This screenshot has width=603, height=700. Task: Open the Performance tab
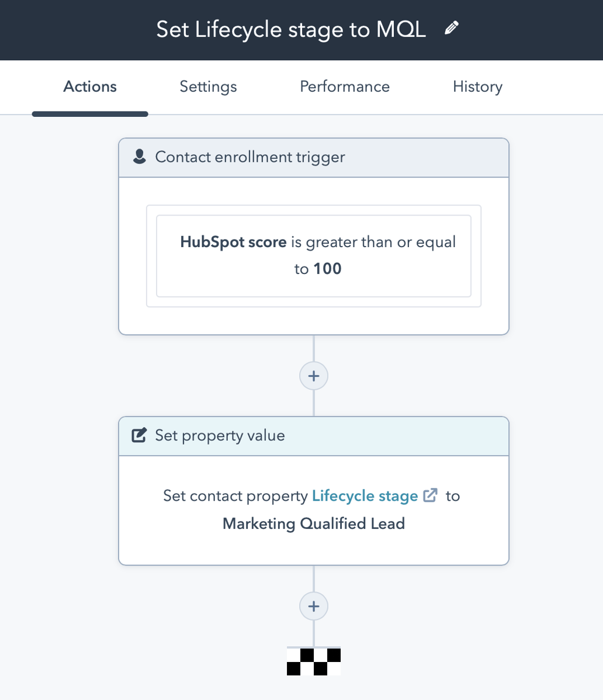point(344,86)
